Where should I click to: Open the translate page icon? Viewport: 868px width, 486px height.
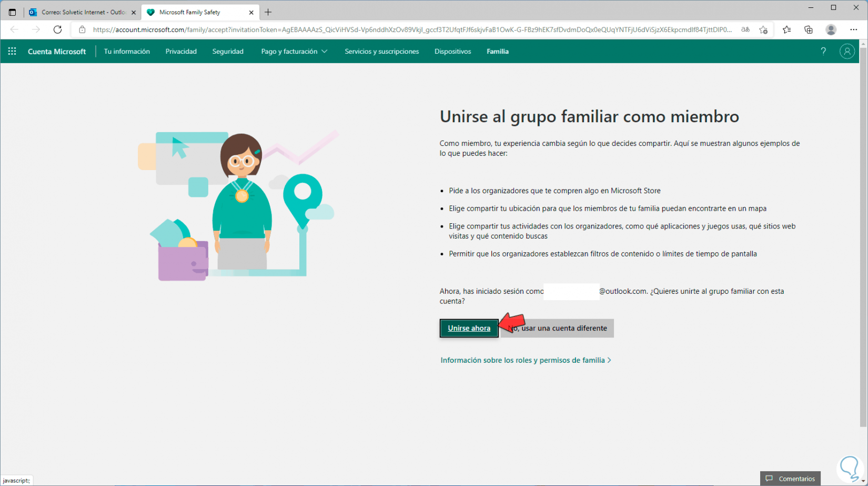pyautogui.click(x=745, y=29)
